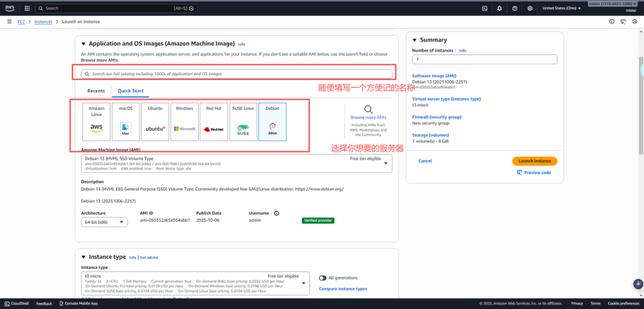Open Privacy footer link
The image size is (644, 309).
point(577,304)
